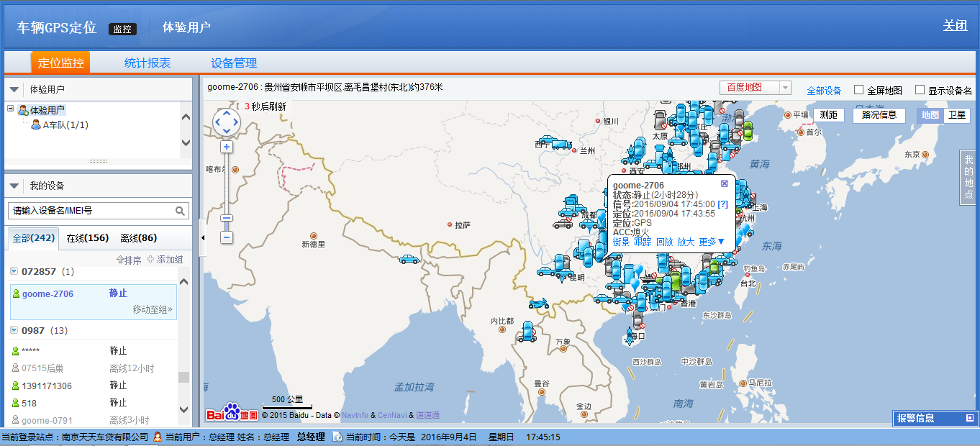Image resolution: width=980 pixels, height=446 pixels.
Task: Show 全部(242) devices tab
Action: 34,238
